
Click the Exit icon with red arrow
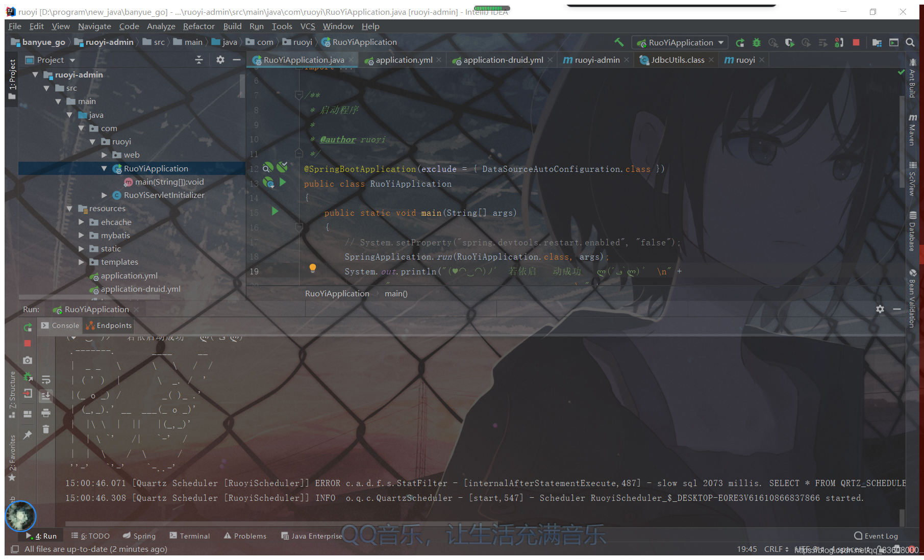click(28, 393)
